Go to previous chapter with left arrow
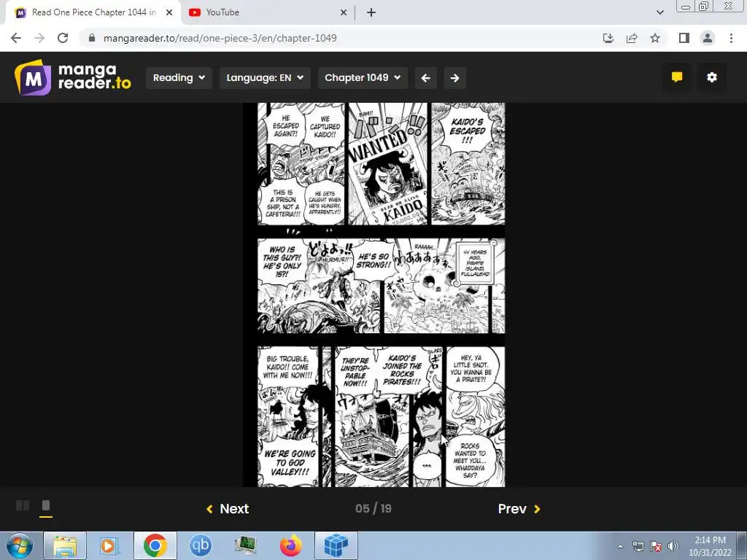Screen dimensions: 747x560 [426, 77]
